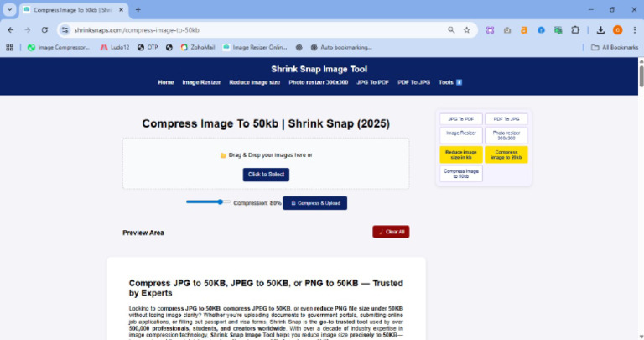The width and height of the screenshot is (644, 340).
Task: Open the OTP bookmark
Action: [x=148, y=48]
